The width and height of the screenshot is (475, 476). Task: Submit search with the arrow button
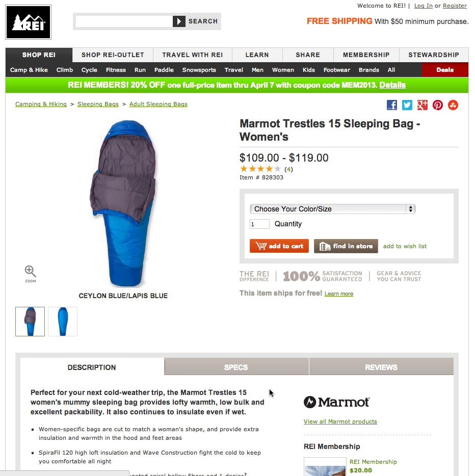[x=179, y=21]
